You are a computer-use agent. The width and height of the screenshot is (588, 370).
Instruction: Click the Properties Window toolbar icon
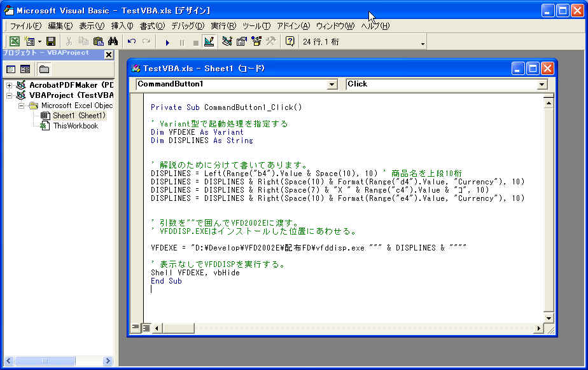pyautogui.click(x=242, y=41)
